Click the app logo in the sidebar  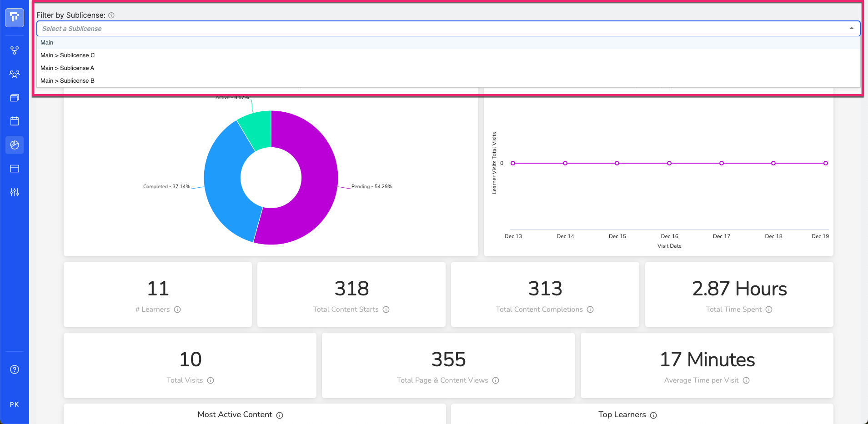[x=15, y=17]
